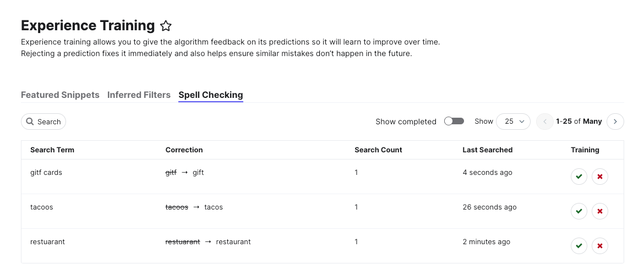Focus the Search input field
The width and height of the screenshot is (644, 275).
(x=43, y=122)
